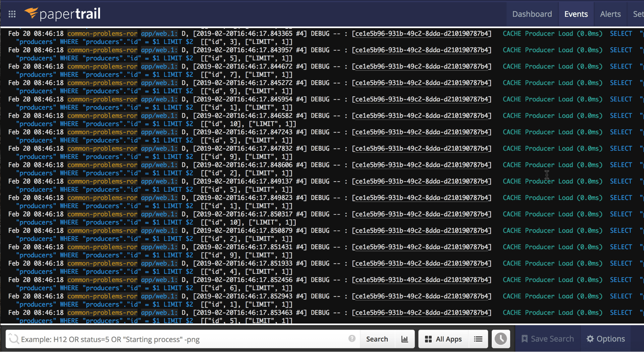Open the search help question mark
644x352 pixels.
[352, 339]
